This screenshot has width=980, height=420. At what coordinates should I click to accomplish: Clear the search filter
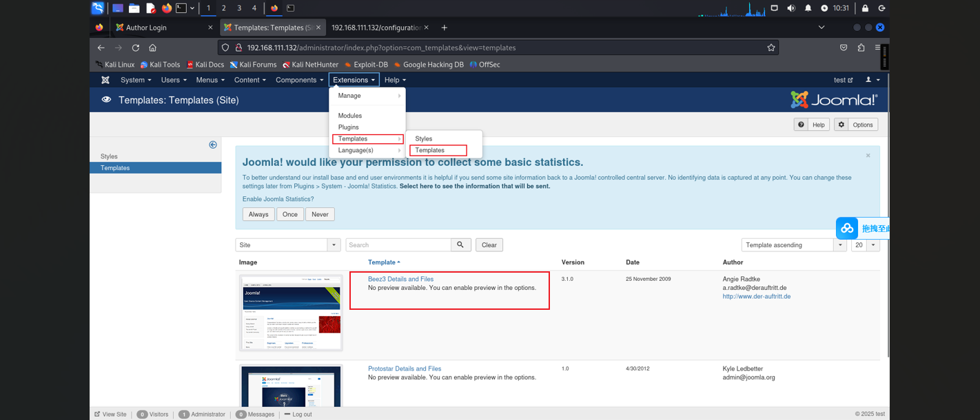489,244
